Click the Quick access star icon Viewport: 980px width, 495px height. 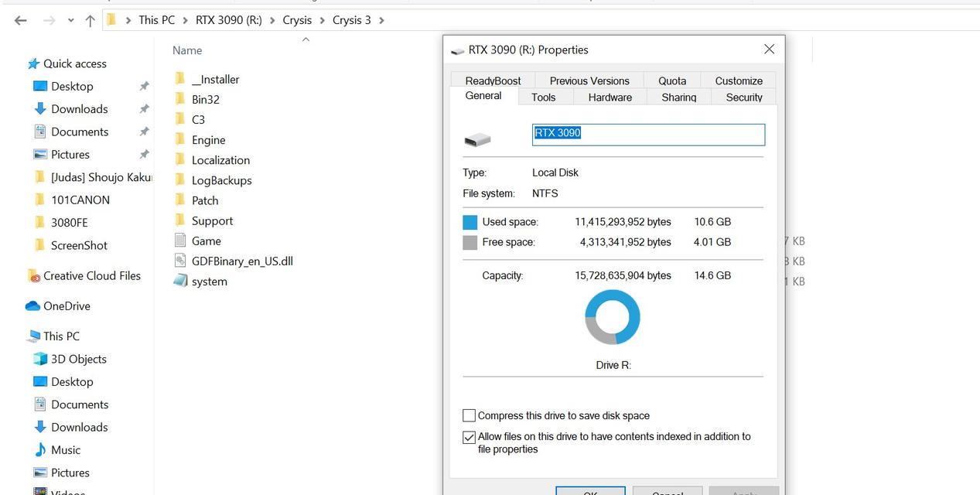[33, 63]
